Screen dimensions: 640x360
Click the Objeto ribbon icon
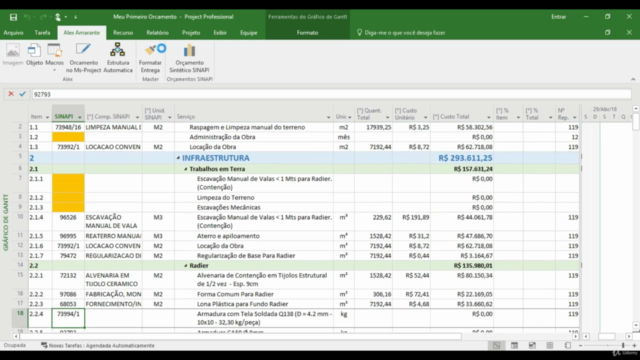pyautogui.click(x=34, y=55)
